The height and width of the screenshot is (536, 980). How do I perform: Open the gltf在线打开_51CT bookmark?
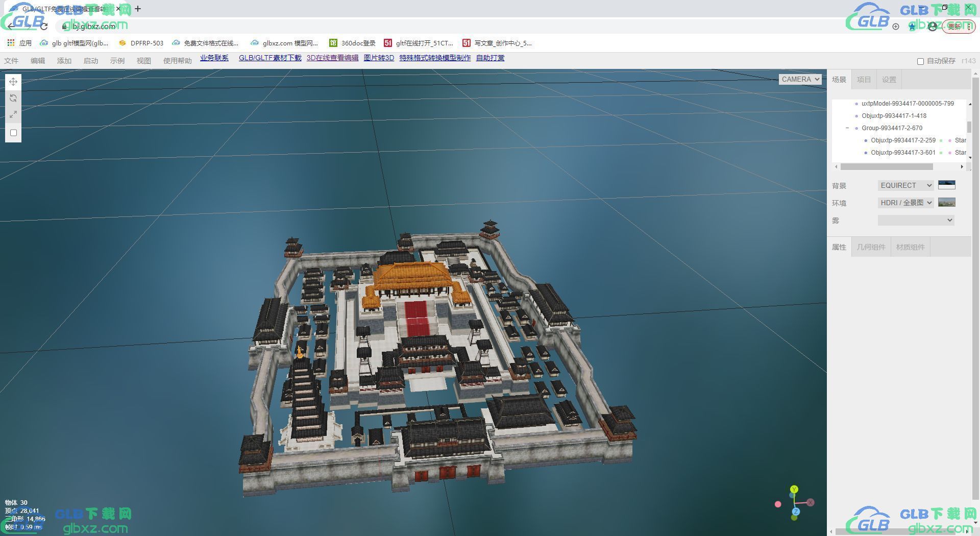click(x=419, y=43)
